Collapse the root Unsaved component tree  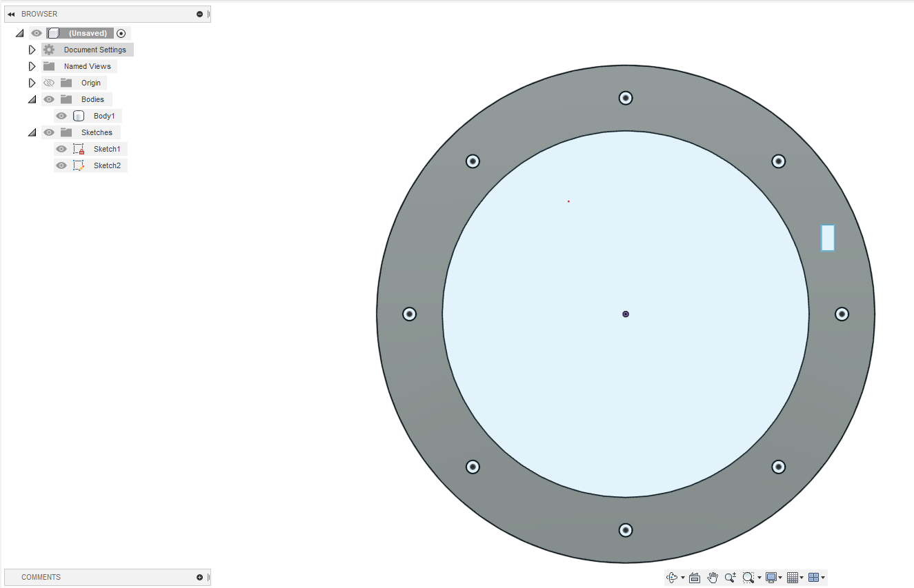(19, 33)
